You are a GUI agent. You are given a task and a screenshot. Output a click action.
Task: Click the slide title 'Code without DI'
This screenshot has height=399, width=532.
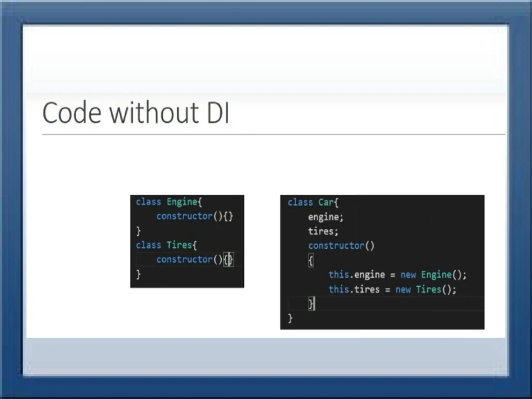(x=136, y=112)
